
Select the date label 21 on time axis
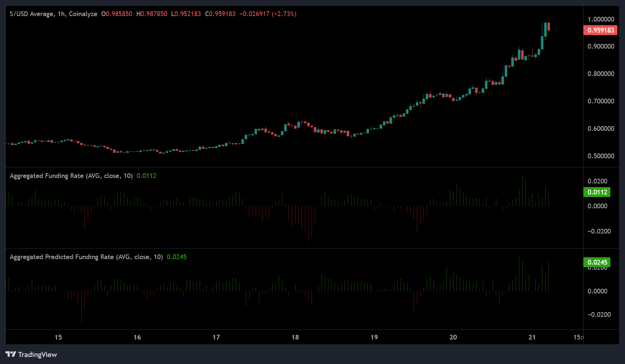click(x=531, y=337)
